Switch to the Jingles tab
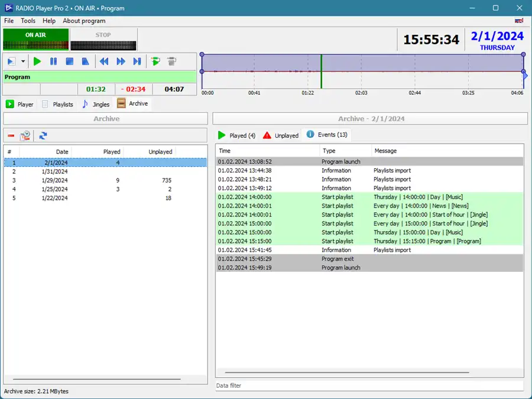This screenshot has height=399, width=532. click(96, 104)
